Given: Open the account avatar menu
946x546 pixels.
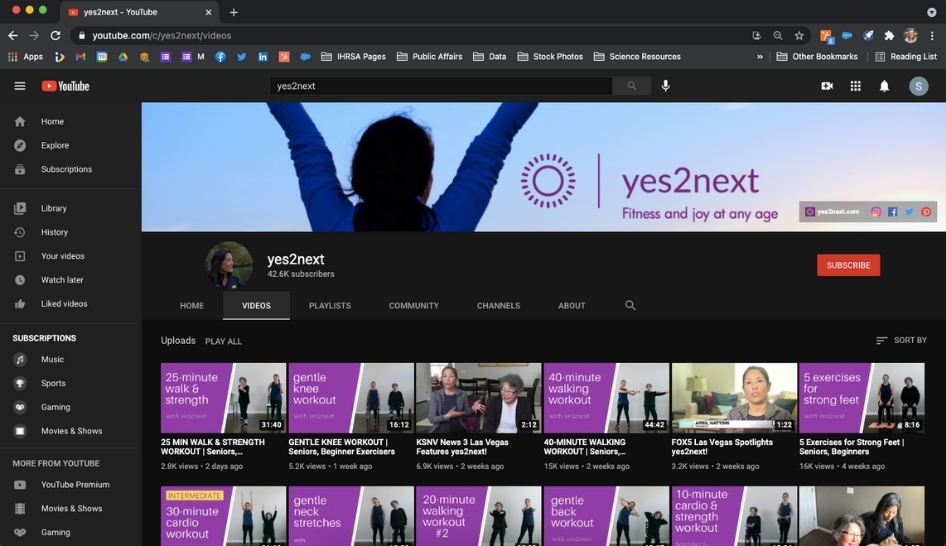Looking at the screenshot, I should point(918,86).
